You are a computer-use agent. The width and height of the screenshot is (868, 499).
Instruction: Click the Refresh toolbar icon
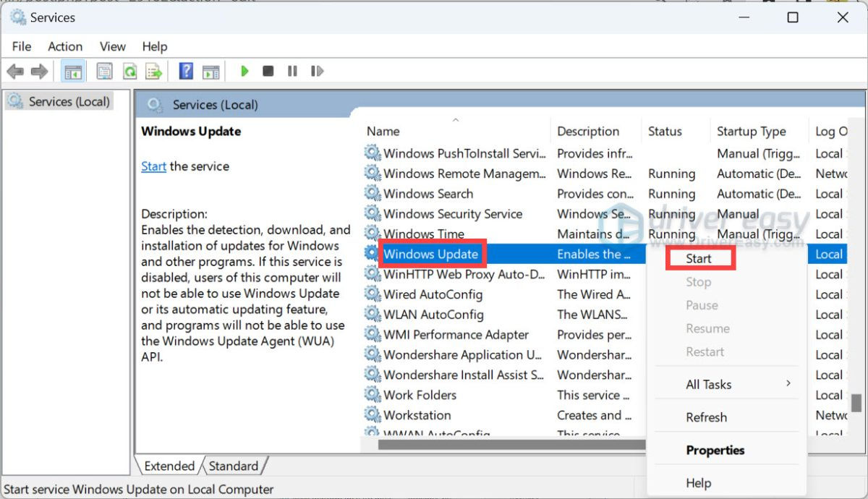point(129,71)
